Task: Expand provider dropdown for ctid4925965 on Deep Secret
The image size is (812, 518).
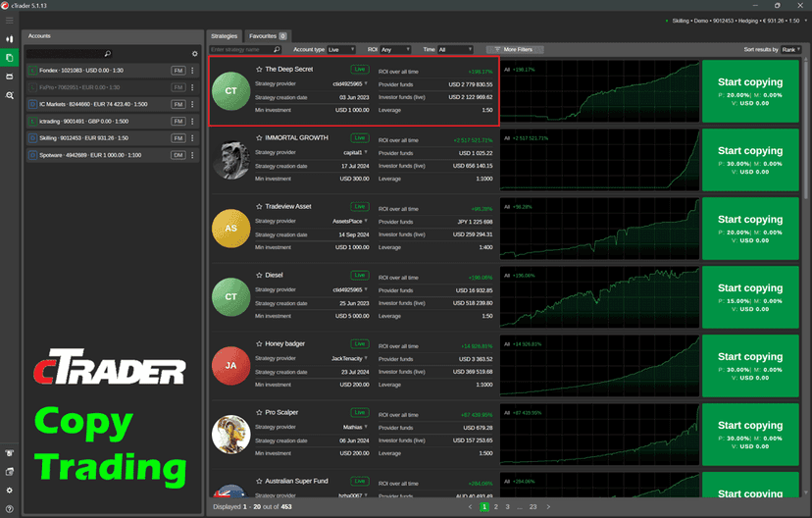Action: pyautogui.click(x=366, y=83)
